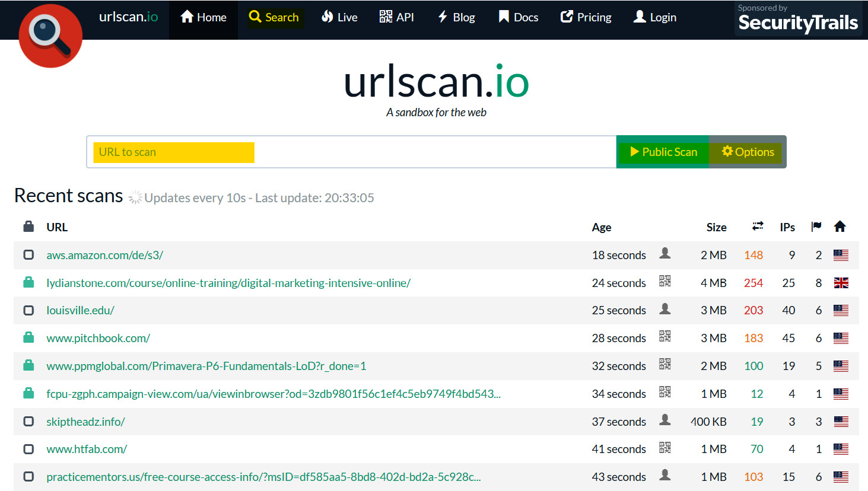868x491 pixels.
Task: Click the Login link
Action: coord(655,17)
